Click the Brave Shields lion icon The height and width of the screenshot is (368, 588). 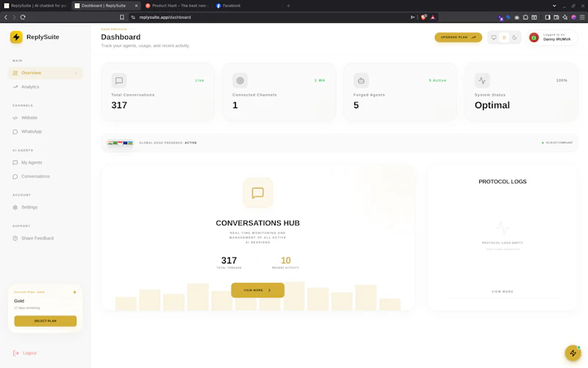pos(424,17)
